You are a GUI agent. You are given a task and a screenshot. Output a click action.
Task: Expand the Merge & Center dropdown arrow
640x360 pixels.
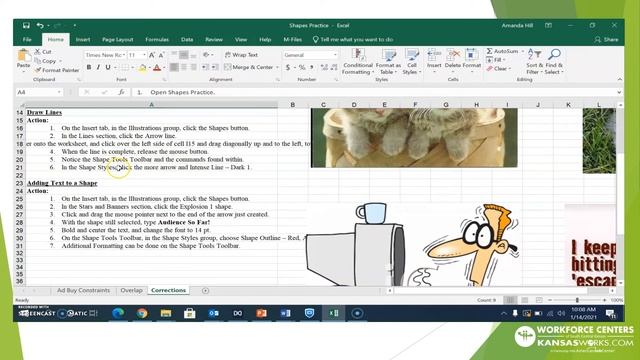pyautogui.click(x=277, y=67)
